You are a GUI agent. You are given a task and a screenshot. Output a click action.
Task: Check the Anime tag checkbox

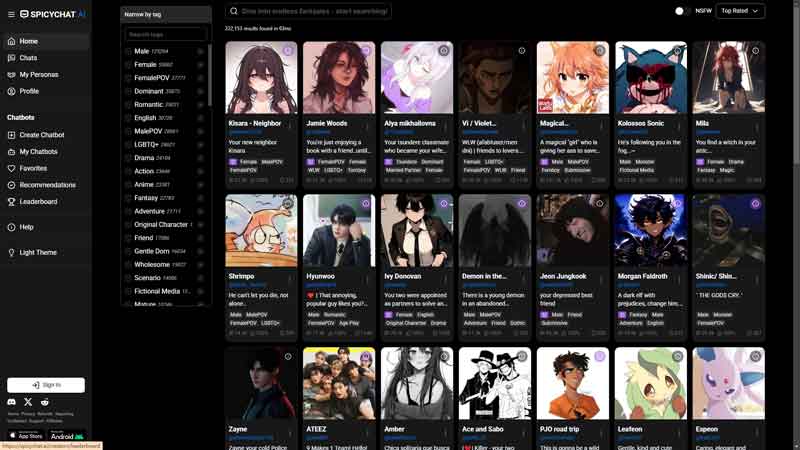(x=129, y=185)
